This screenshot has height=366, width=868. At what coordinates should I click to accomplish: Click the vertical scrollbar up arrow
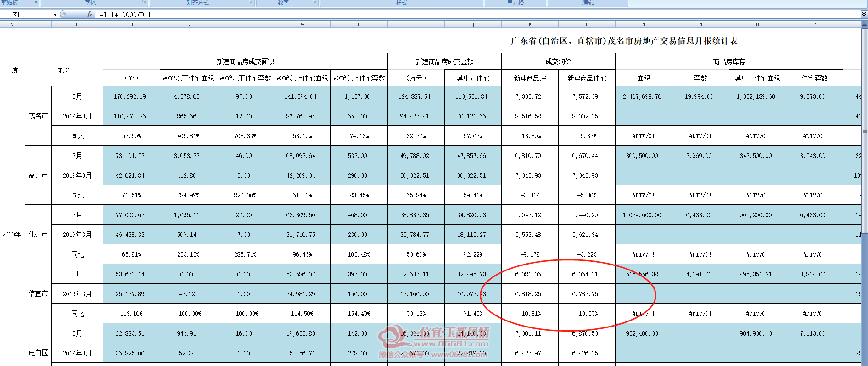point(864,24)
